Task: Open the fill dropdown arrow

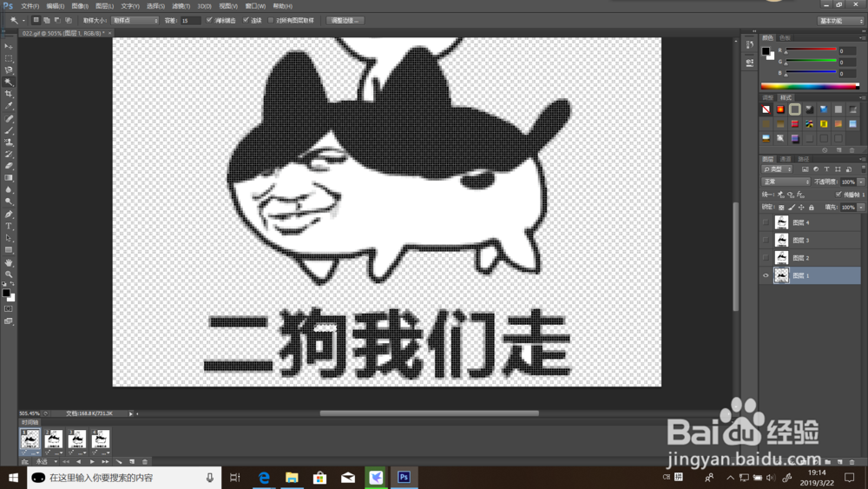Action: tap(861, 207)
